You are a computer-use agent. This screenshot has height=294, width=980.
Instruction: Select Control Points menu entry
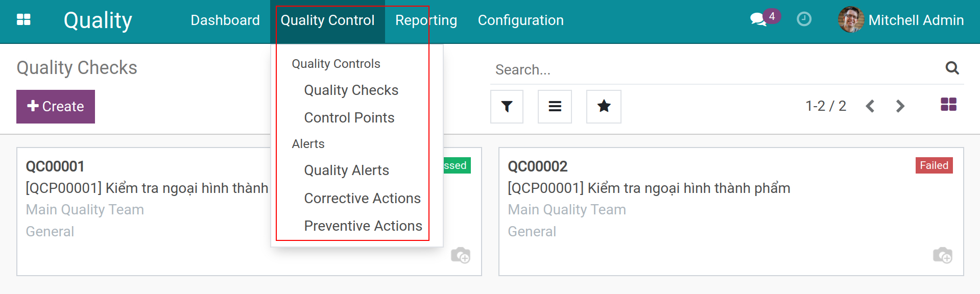pos(349,118)
